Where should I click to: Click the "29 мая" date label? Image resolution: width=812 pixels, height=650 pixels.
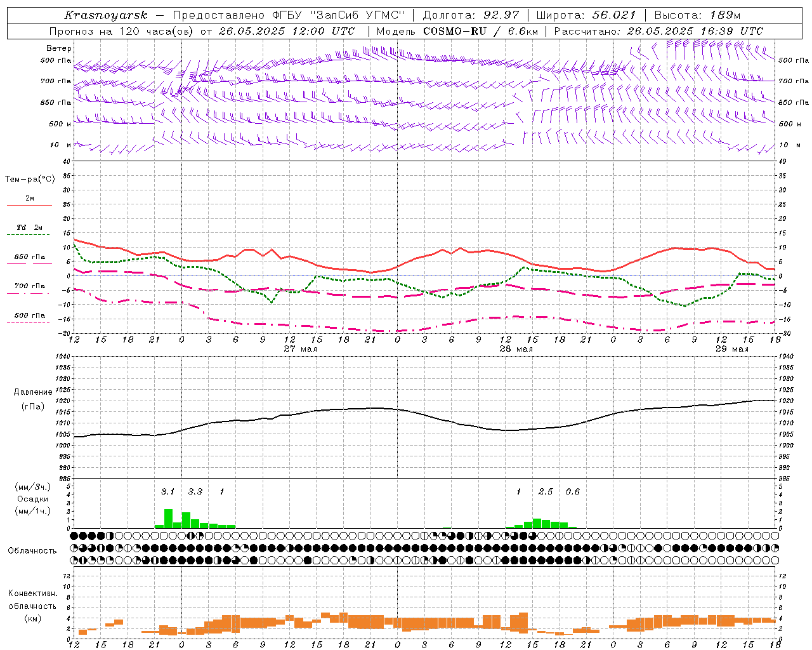[732, 349]
